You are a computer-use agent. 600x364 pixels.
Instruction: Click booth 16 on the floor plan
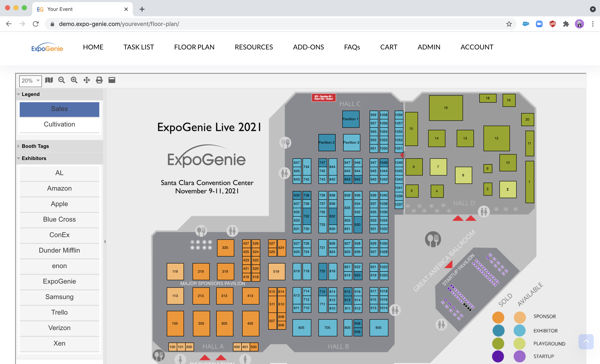click(446, 108)
